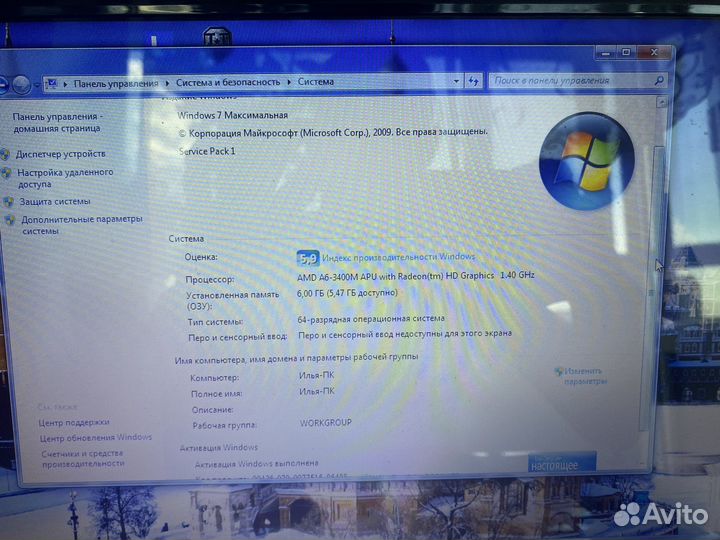720x540 pixels.
Task: Open Настройка удаленного доступа link
Action: point(65,178)
